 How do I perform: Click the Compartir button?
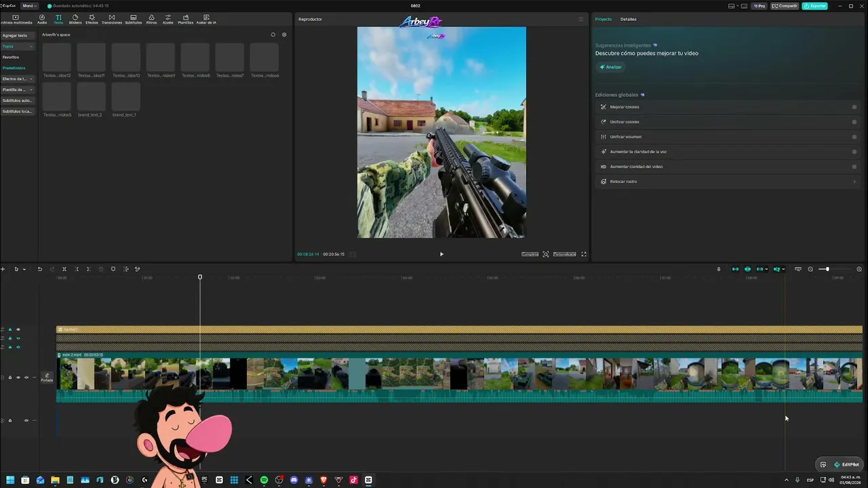point(785,6)
